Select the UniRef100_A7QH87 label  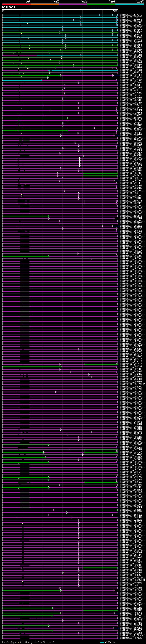tap(131, 108)
